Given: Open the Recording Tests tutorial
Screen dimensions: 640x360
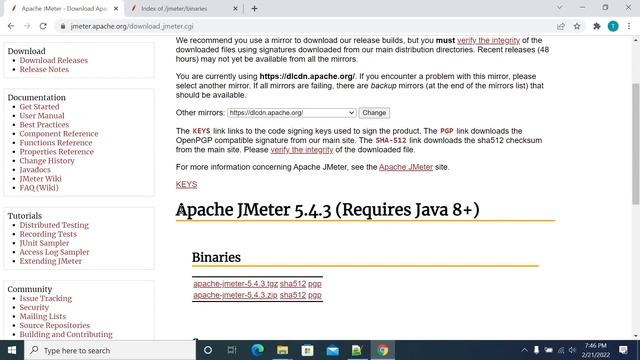Looking at the screenshot, I should [48, 234].
